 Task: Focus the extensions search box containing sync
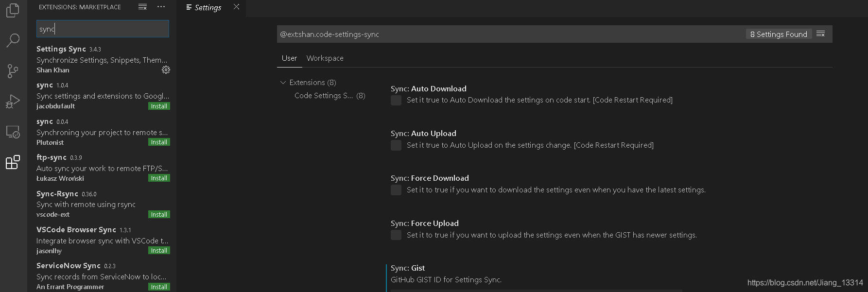point(103,29)
